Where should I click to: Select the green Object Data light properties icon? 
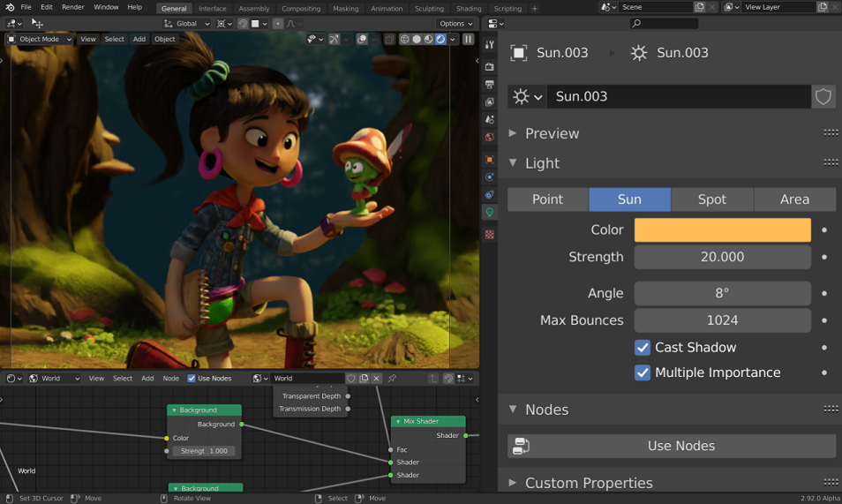click(489, 212)
